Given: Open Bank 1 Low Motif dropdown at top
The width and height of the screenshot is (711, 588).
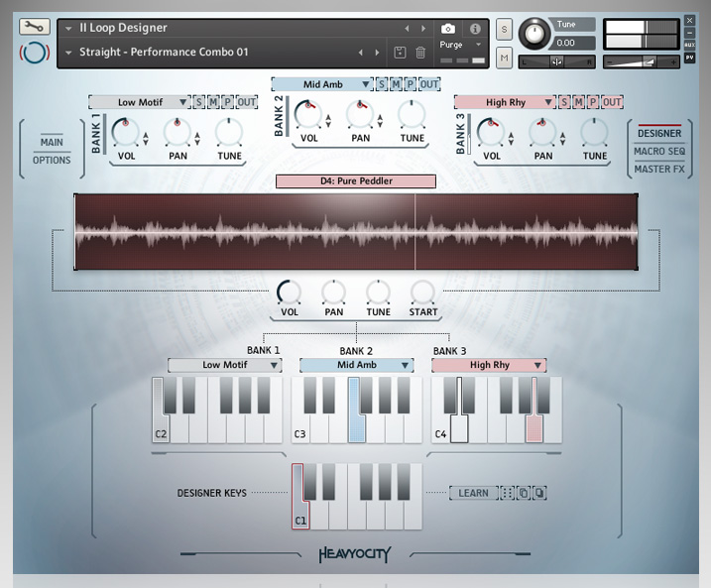Looking at the screenshot, I should click(x=140, y=102).
